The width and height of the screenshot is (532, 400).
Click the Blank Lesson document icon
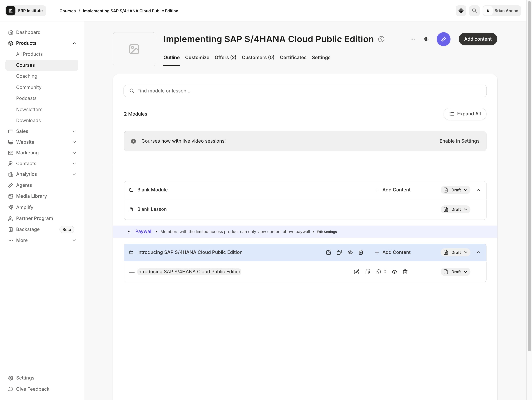[x=131, y=209]
